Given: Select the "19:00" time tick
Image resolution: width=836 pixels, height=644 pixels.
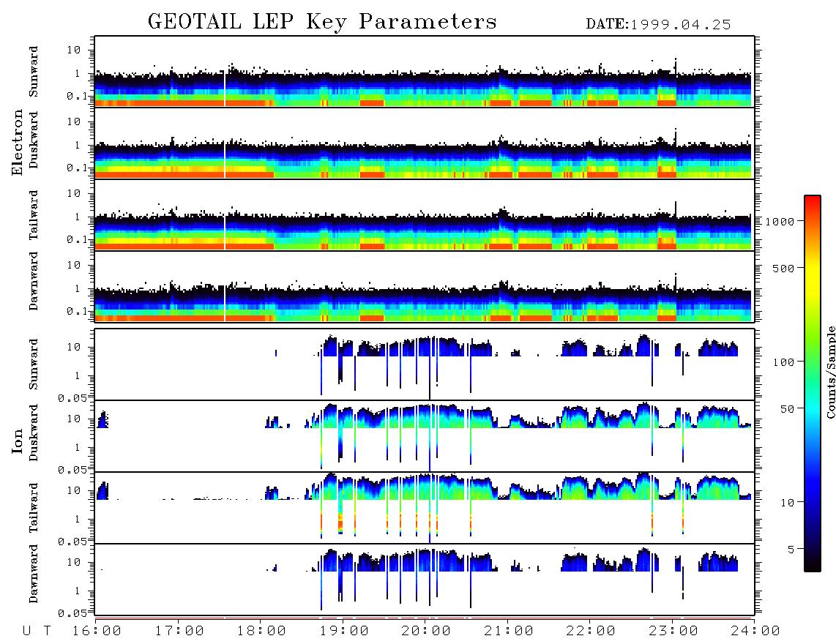Looking at the screenshot, I should click(x=344, y=631).
